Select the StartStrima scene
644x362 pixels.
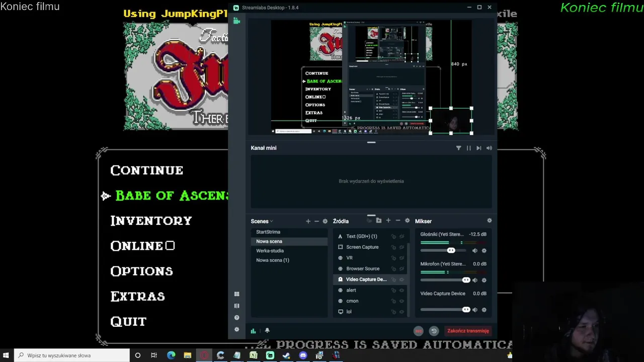pos(289,232)
